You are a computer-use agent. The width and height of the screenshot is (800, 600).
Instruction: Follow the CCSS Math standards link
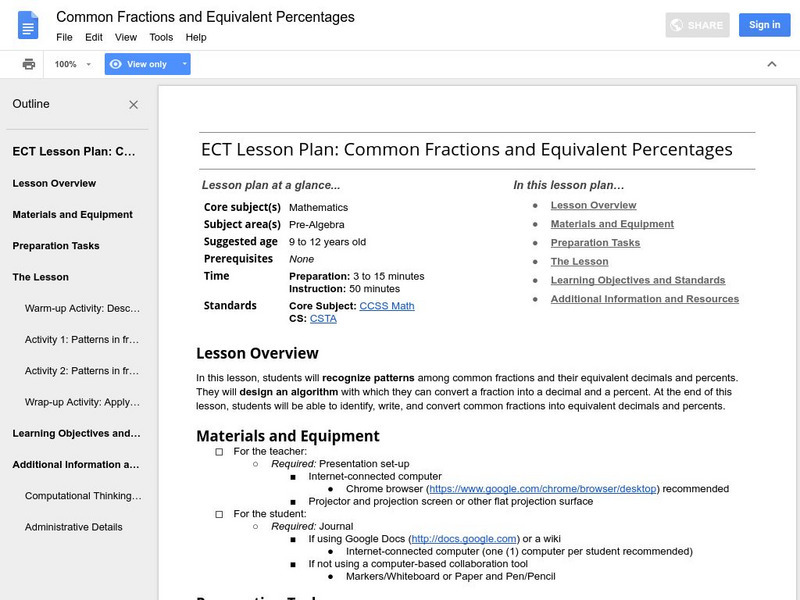[389, 306]
